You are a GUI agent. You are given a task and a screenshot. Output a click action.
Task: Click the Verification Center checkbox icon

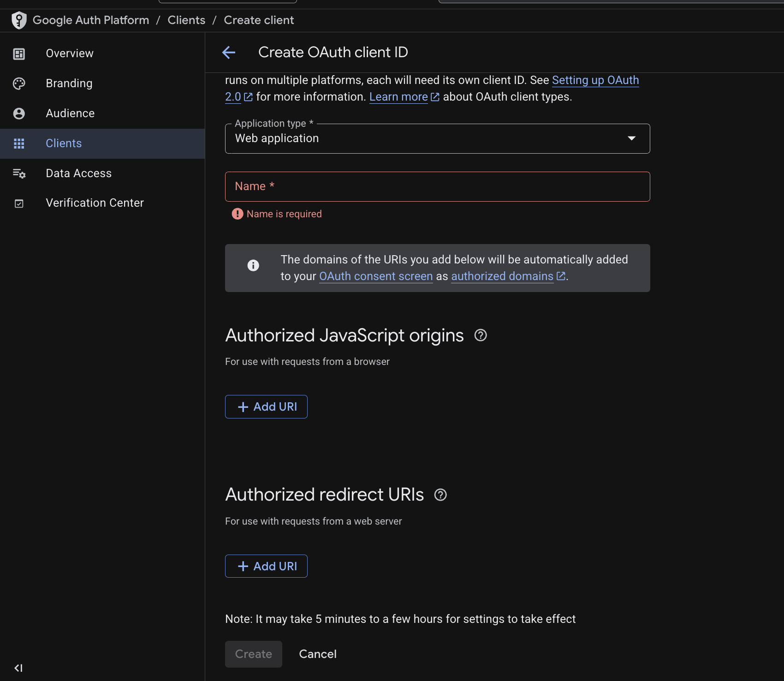pyautogui.click(x=19, y=203)
